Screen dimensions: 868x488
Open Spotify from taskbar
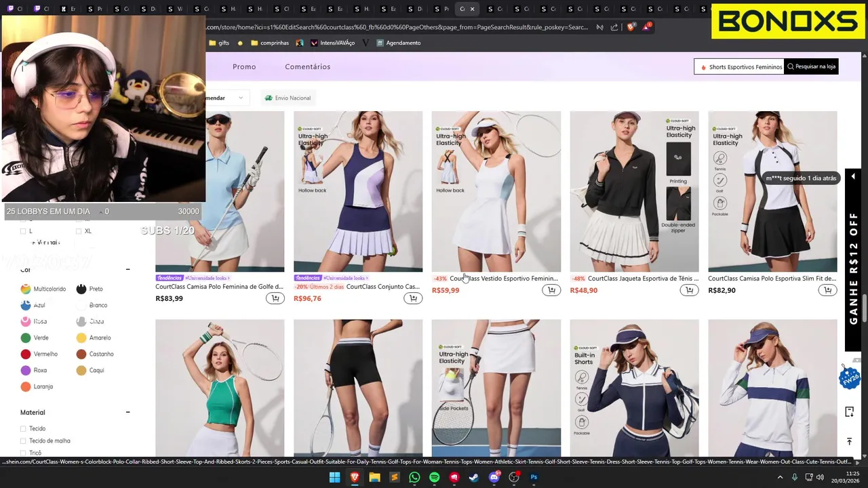tap(434, 477)
